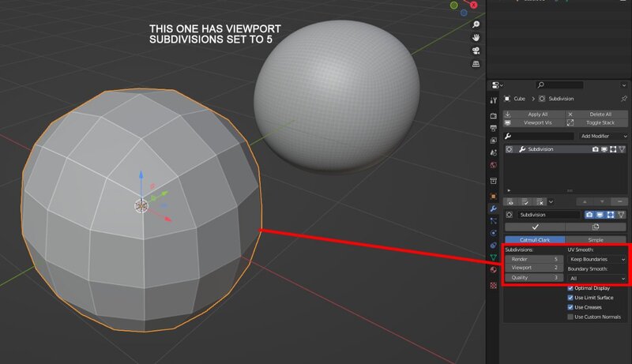632x364 pixels.
Task: Click the green Y axis gizmo ball
Action: click(454, 6)
